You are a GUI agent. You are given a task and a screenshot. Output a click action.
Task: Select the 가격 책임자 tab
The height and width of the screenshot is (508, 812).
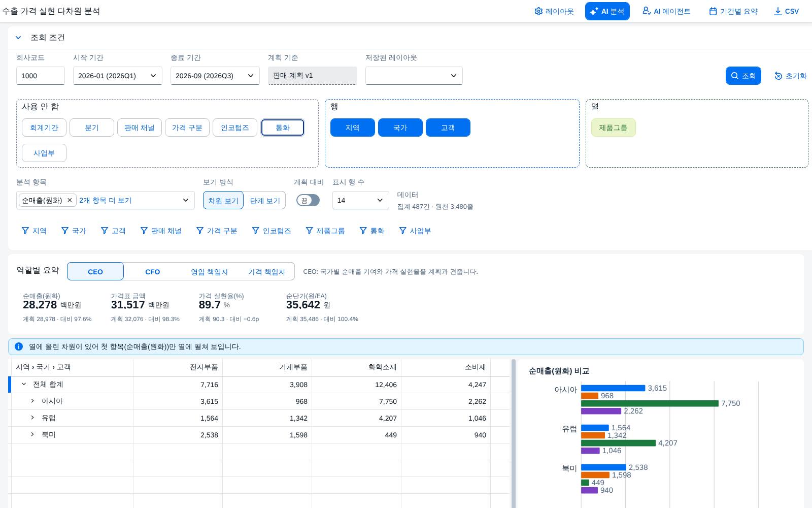[x=266, y=271]
